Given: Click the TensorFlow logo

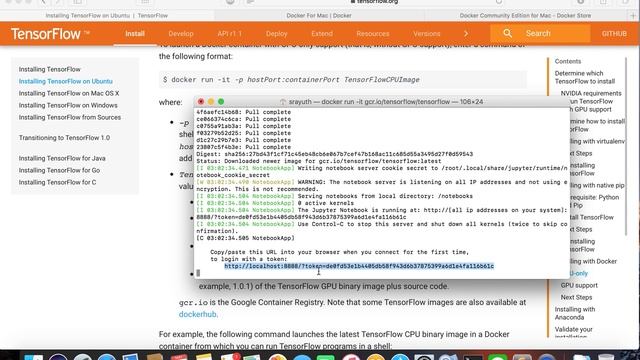Looking at the screenshot, I should tap(50, 34).
